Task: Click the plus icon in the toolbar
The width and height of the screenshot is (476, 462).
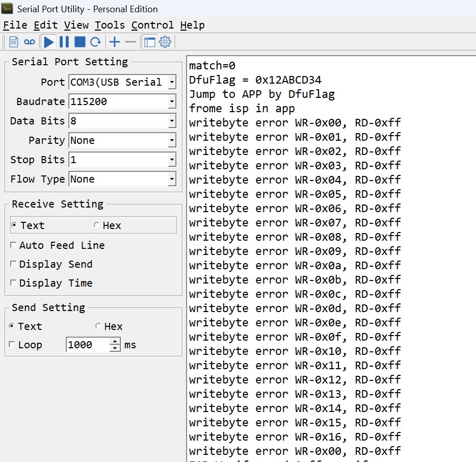Action: tap(115, 42)
